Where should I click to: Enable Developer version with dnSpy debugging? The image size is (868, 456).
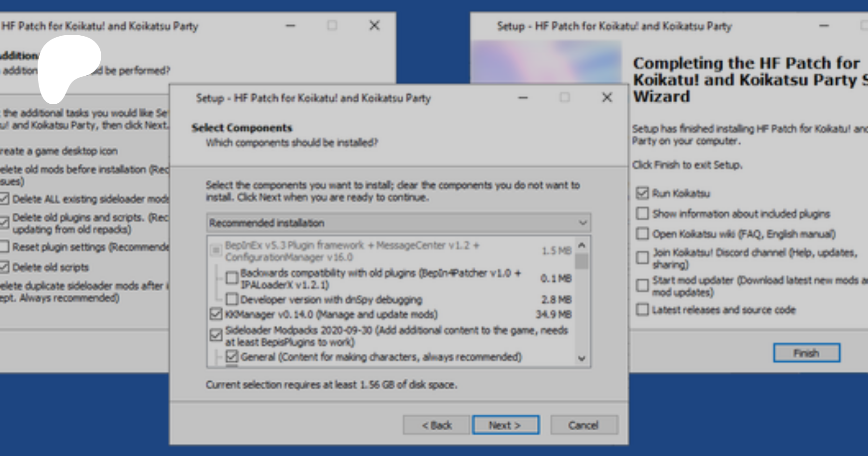click(x=232, y=299)
